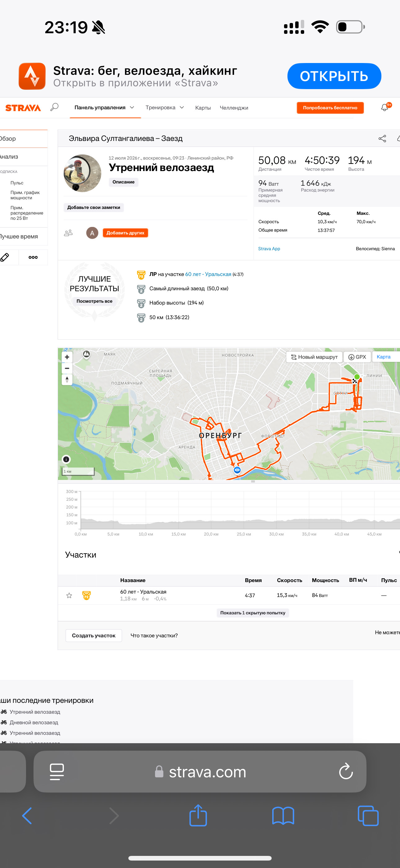Click the 50,08 км distance value
Screen dimensions: 400x868
277,160
